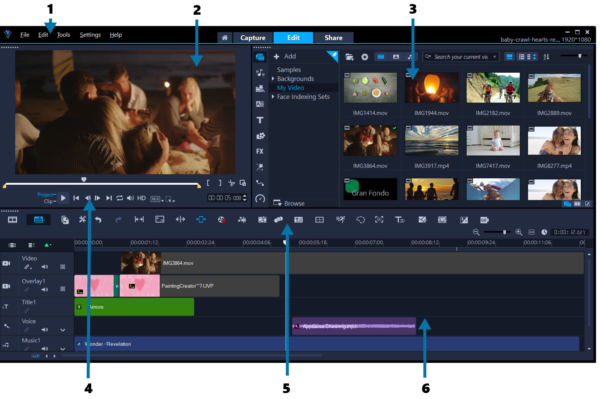Switch to Timeline view

click(39, 220)
